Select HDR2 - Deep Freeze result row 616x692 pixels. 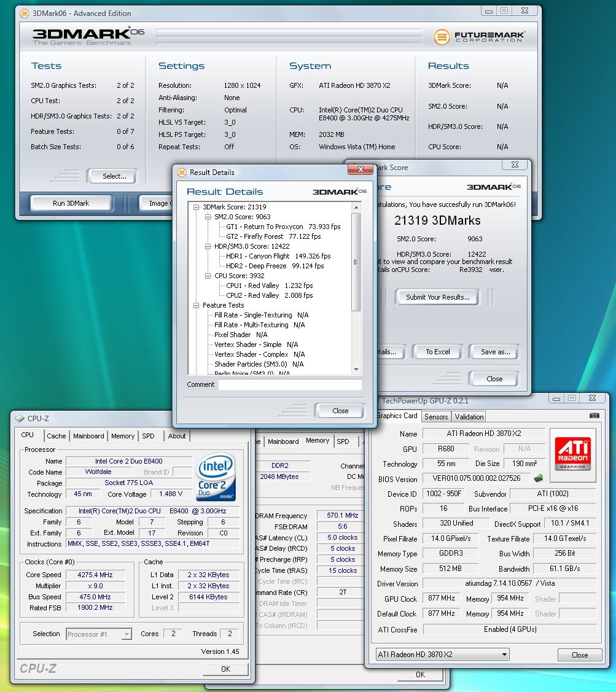tap(275, 266)
